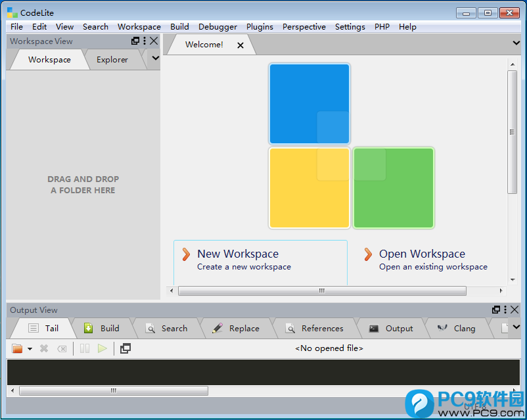Switch to the Output tab
The image size is (527, 420).
pos(391,328)
